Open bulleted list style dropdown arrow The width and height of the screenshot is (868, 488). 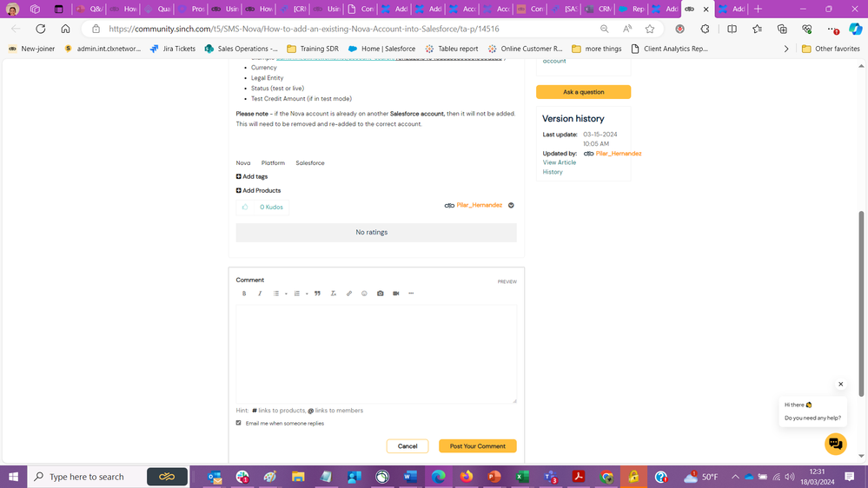tap(286, 293)
